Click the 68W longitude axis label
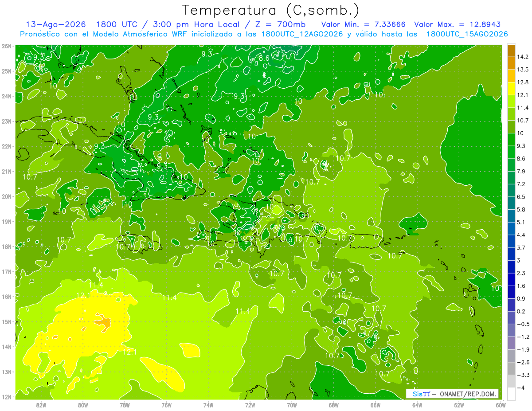This screenshot has height=411, width=532. 334,405
